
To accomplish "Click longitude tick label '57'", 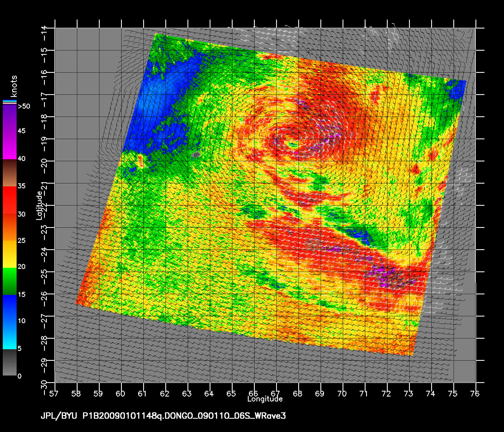I will coord(54,394).
